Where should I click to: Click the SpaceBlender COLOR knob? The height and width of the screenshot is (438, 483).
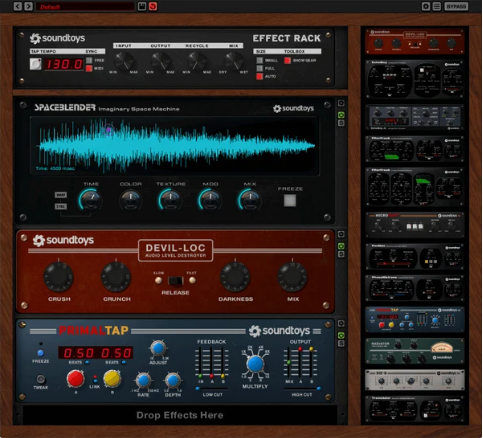point(131,200)
